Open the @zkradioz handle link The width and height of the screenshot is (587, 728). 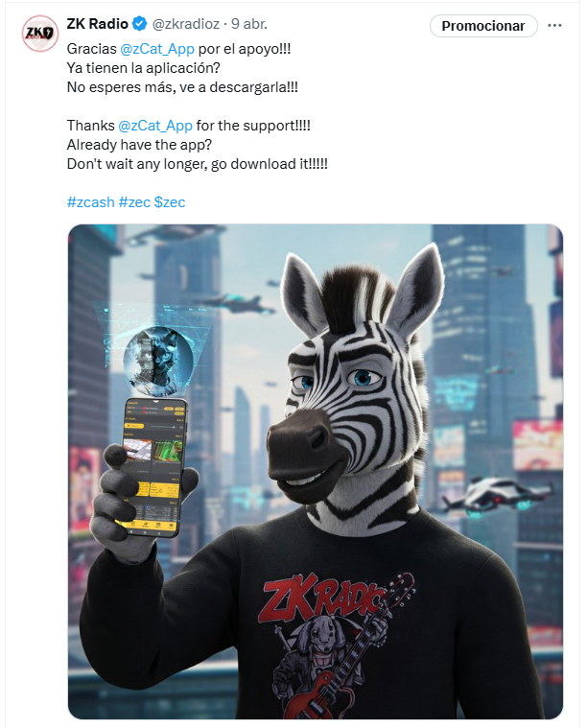click(x=186, y=24)
